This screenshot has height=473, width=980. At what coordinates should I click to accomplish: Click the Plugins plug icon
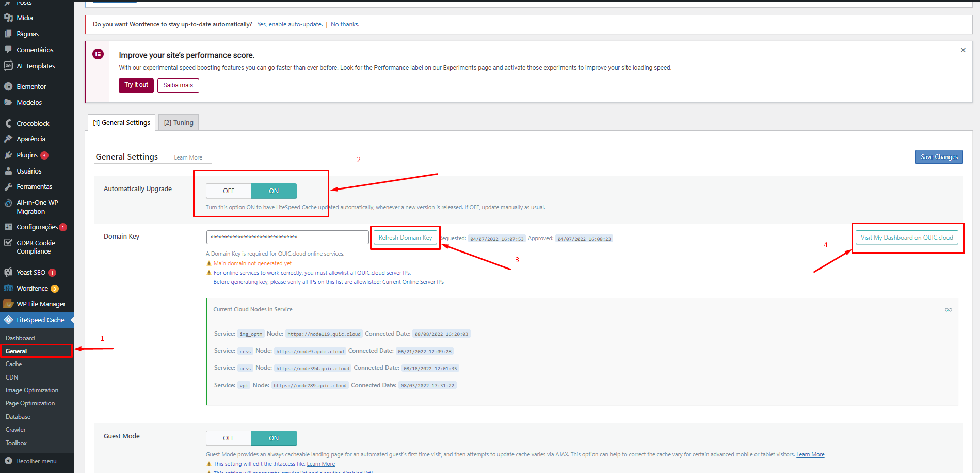pos(8,155)
